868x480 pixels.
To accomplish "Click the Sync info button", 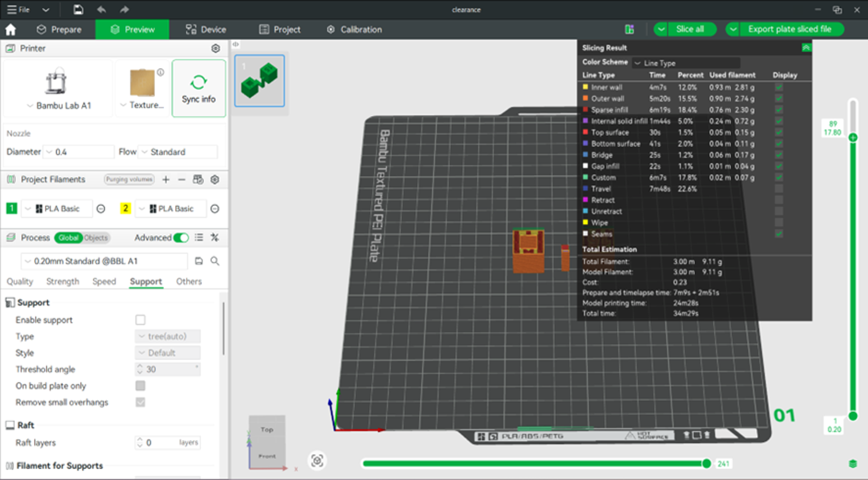I will point(199,88).
